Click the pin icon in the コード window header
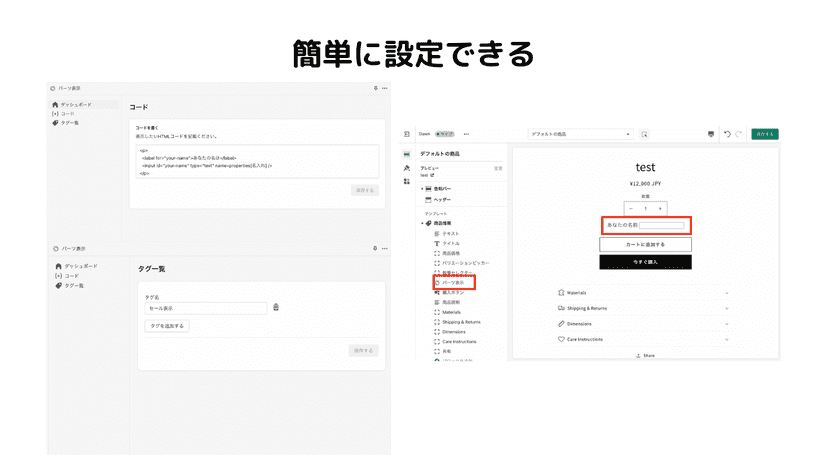828x466 pixels. [x=375, y=88]
